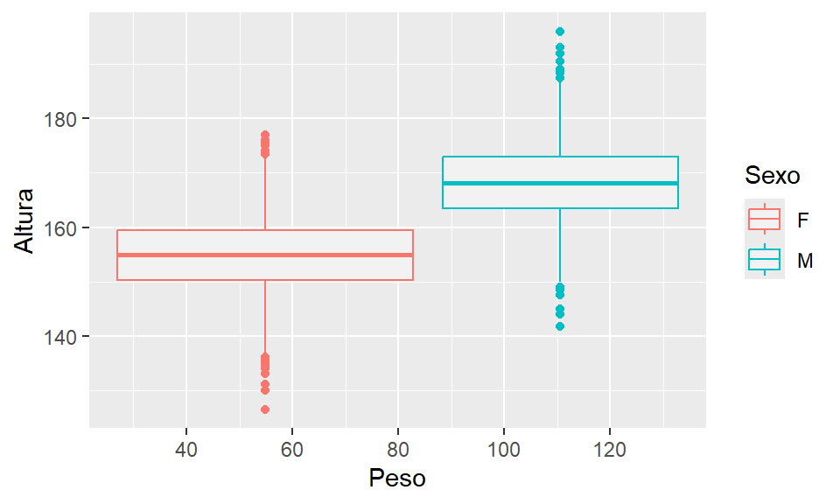
Task: Click the red F legend key
Action: (x=765, y=219)
